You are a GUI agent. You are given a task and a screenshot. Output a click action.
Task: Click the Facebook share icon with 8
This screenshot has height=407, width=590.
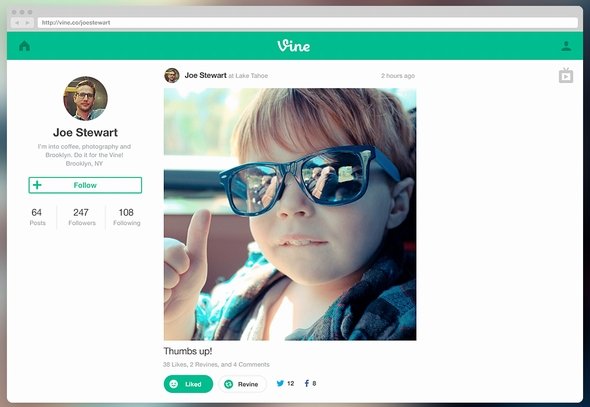(x=310, y=383)
